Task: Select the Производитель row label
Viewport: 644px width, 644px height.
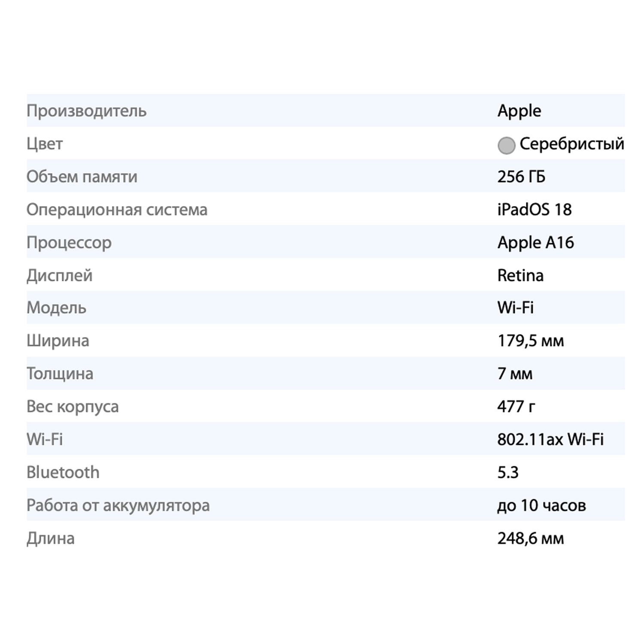Action: [x=86, y=111]
